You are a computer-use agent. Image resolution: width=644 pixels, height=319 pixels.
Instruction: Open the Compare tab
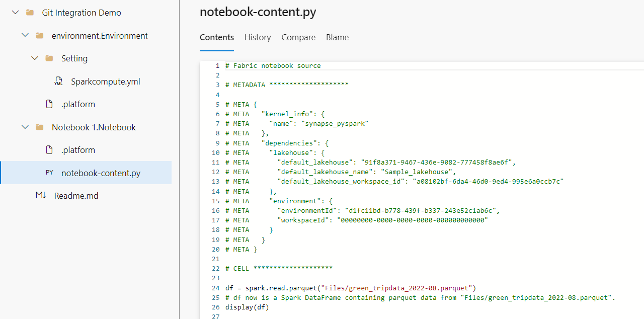tap(298, 37)
